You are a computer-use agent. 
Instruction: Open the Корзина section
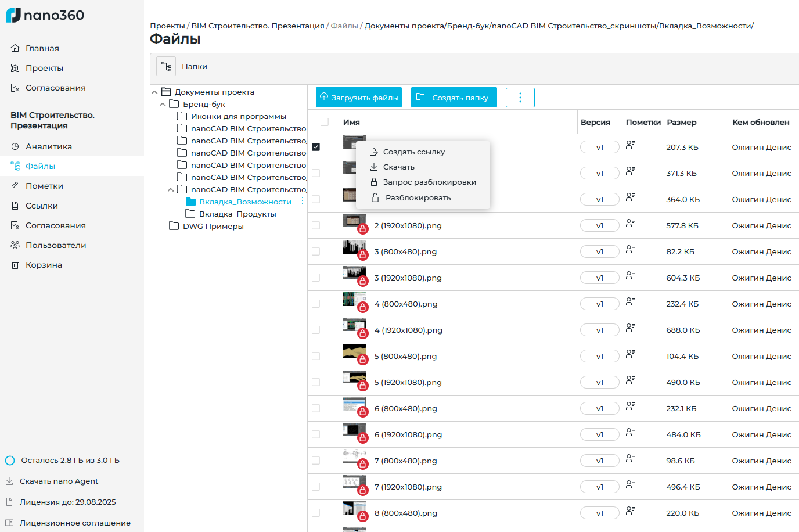click(x=43, y=264)
